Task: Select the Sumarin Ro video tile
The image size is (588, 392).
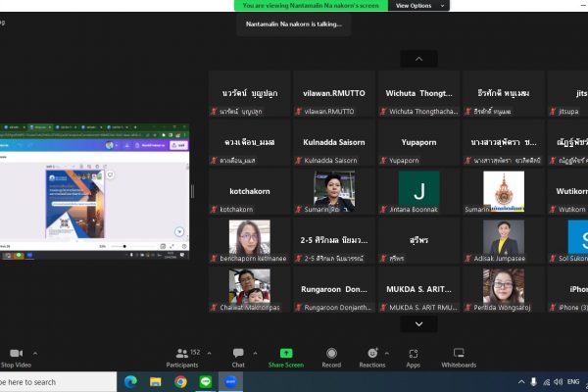Action: click(x=334, y=191)
